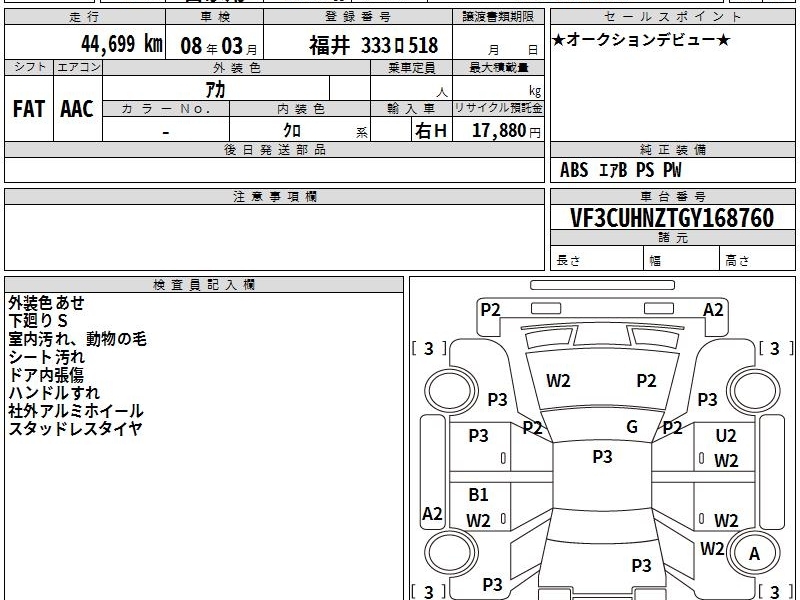The height and width of the screenshot is (600, 800).
Task: Click the 車台番号 header
Action: 672,196
